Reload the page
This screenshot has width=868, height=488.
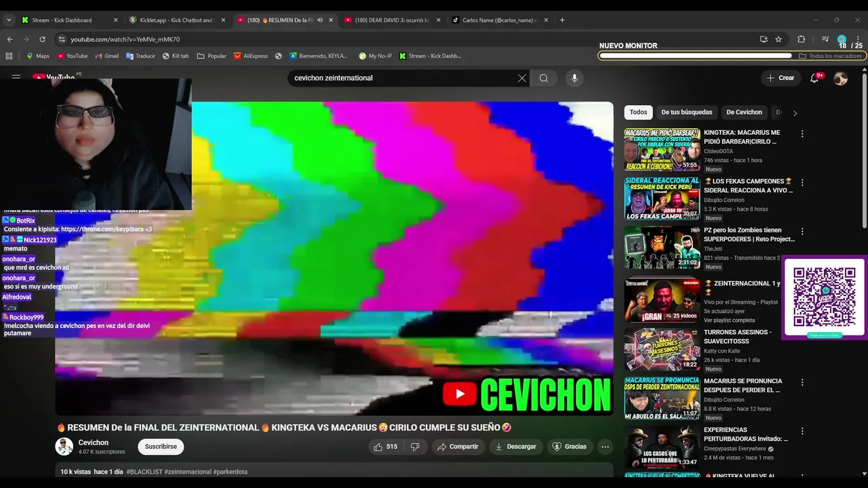point(42,39)
